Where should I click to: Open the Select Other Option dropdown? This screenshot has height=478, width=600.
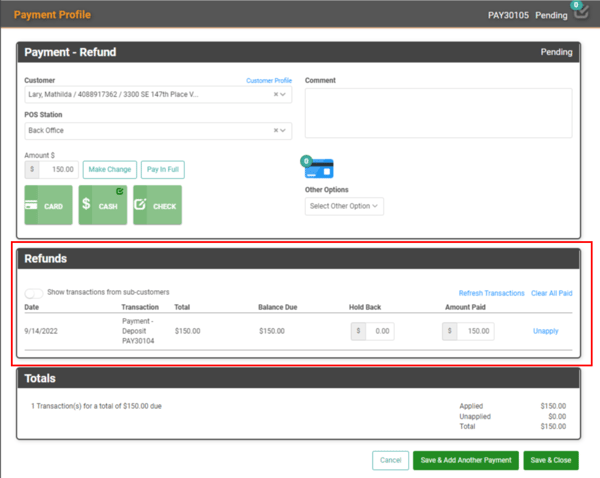344,206
